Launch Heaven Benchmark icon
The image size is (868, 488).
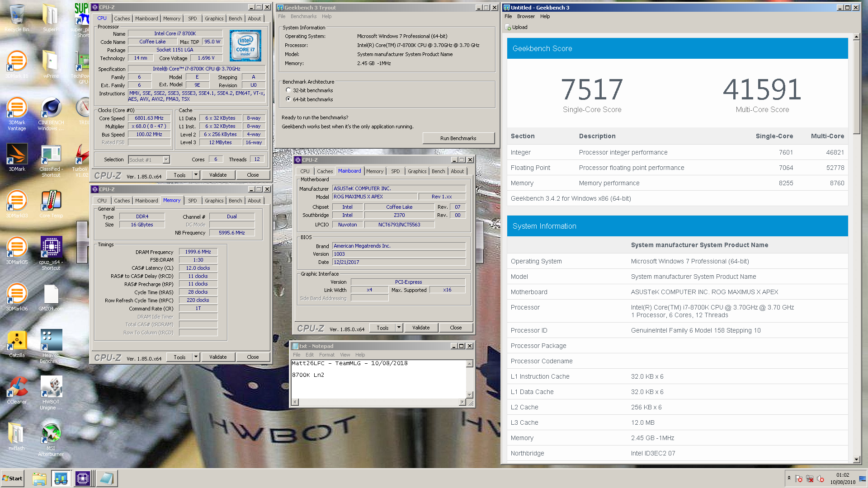[x=51, y=346]
